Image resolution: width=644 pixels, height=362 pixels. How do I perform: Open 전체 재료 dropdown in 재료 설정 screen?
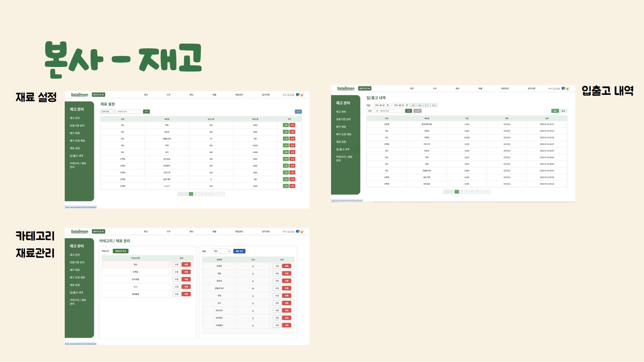[x=108, y=112]
